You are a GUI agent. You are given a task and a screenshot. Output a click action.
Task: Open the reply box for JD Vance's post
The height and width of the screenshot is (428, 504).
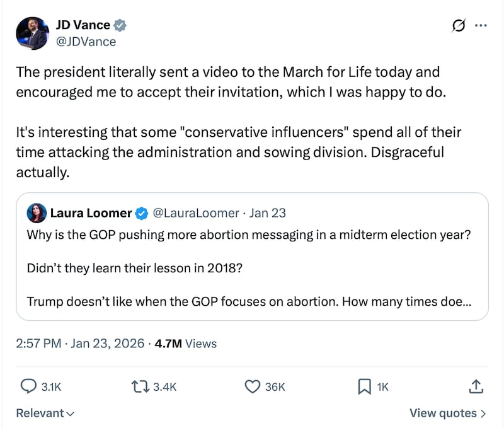point(26,387)
